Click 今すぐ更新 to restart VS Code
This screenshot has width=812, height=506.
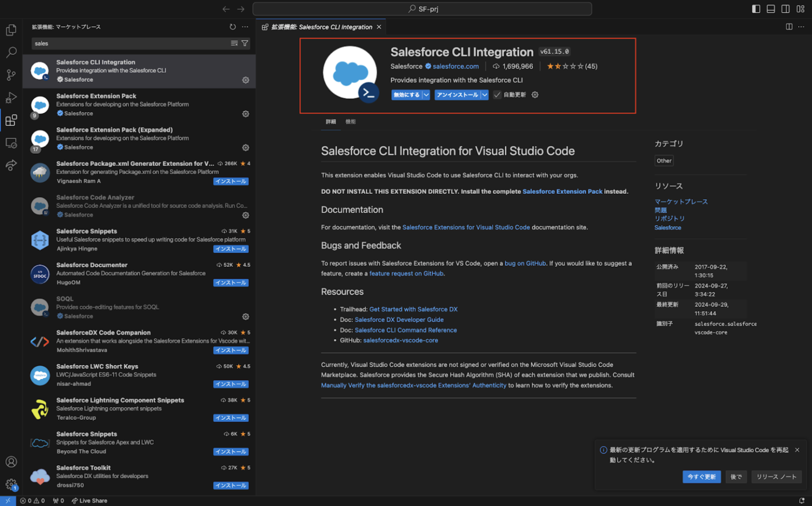point(702,476)
